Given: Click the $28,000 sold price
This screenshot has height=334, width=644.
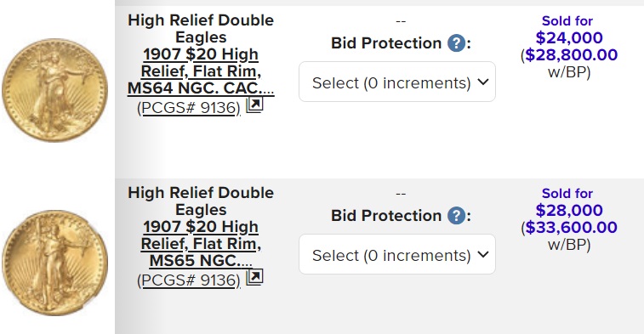Looking at the screenshot, I should (569, 210).
